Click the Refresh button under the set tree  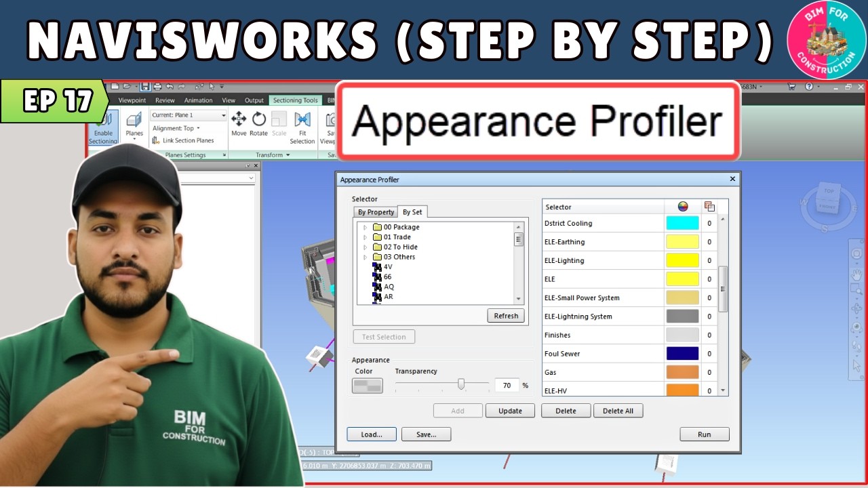tap(506, 316)
